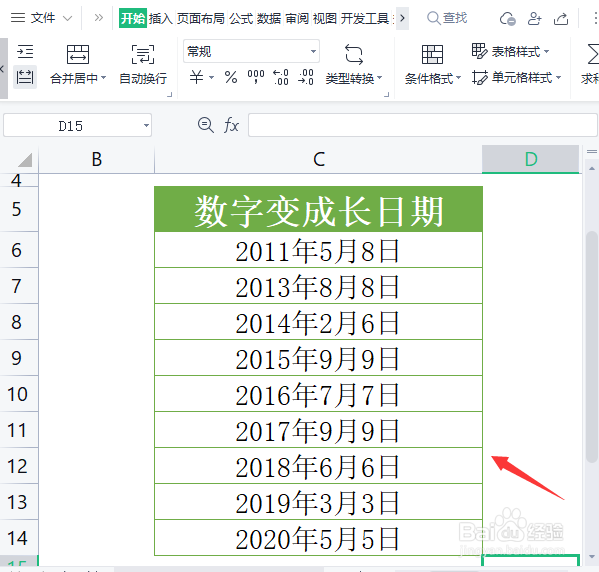Screen dimensions: 599x572
Task: Click the vertical scrollbar thumb
Action: (592, 347)
